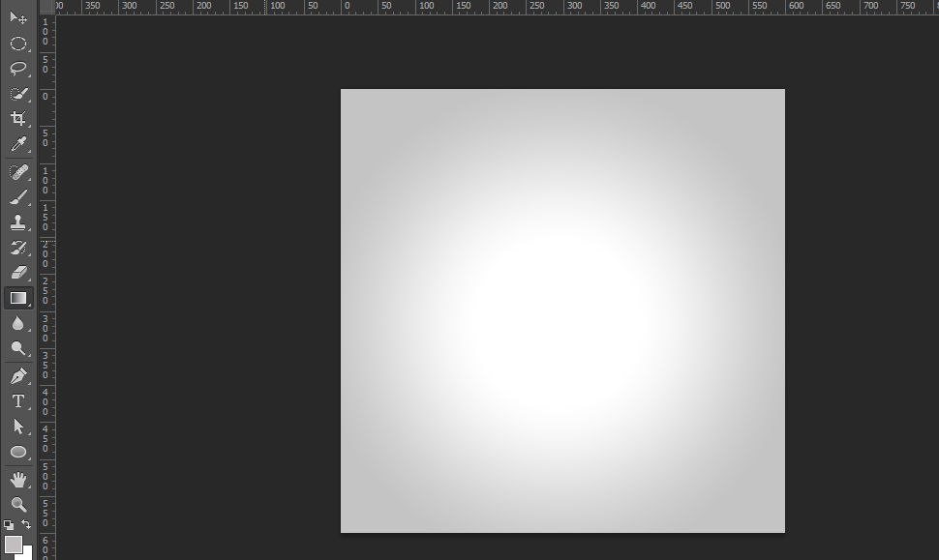Choose the Ellipse shape tool
Image resolution: width=939 pixels, height=560 pixels.
[17, 452]
